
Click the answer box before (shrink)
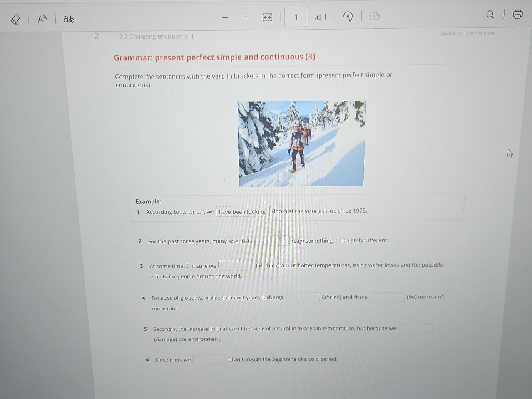(x=303, y=297)
